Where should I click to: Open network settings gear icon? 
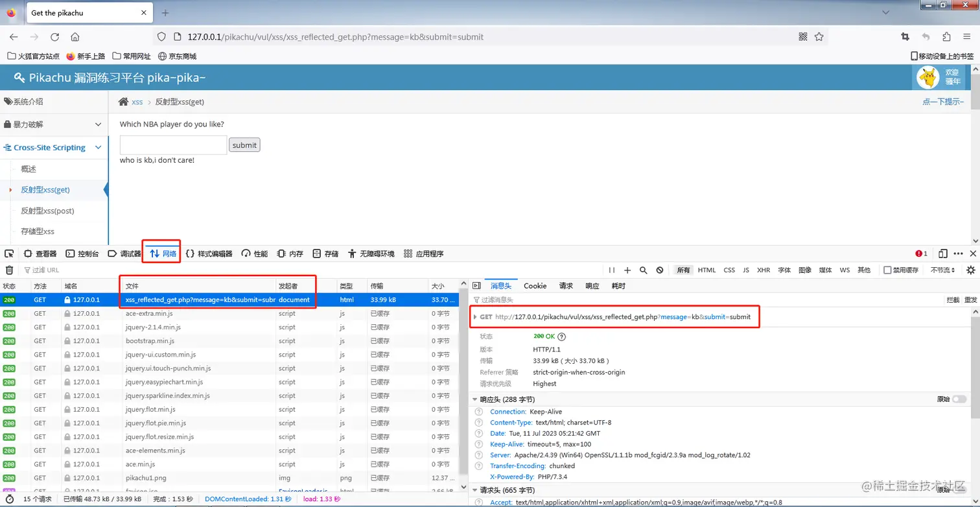pos(970,270)
